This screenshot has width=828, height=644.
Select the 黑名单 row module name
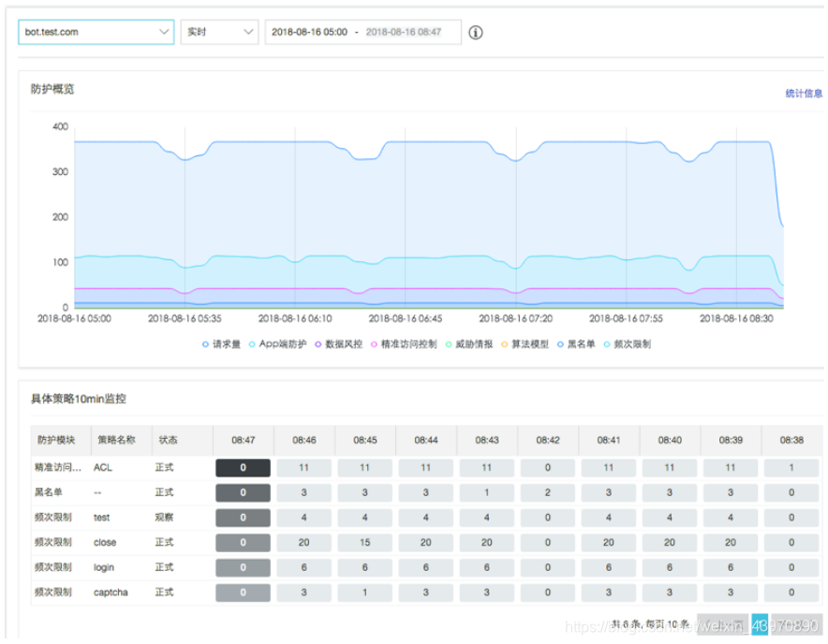tap(48, 492)
